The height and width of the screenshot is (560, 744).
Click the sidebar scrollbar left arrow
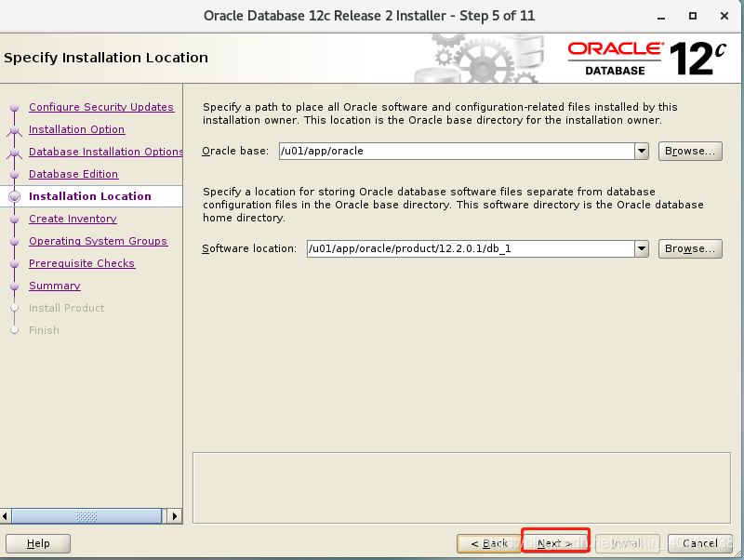coord(6,516)
